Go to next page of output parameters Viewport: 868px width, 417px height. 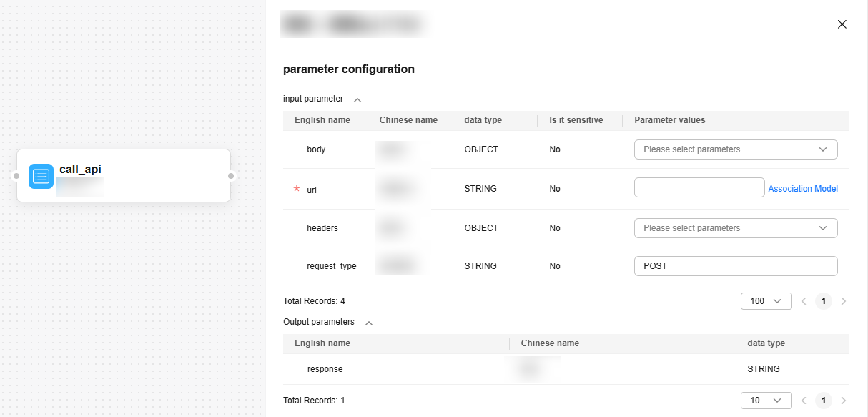click(844, 401)
